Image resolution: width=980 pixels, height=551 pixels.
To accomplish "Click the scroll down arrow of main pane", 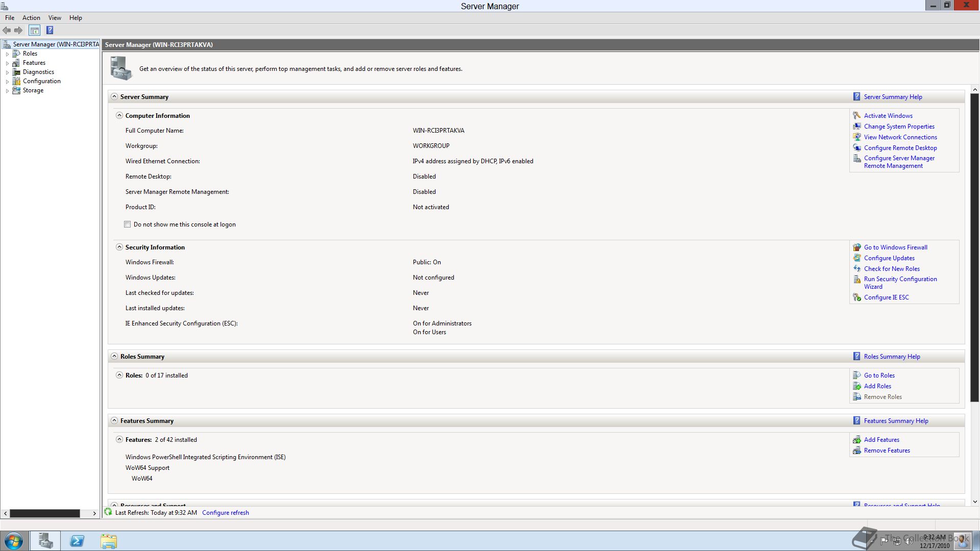I will pos(974,502).
